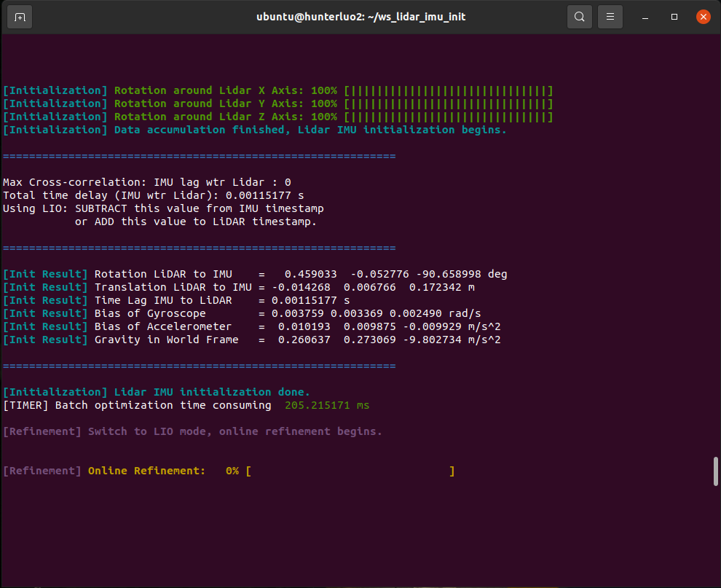This screenshot has width=721, height=588.
Task: Click 'or ADD this value to LiDAR timestamp'
Action: (196, 222)
